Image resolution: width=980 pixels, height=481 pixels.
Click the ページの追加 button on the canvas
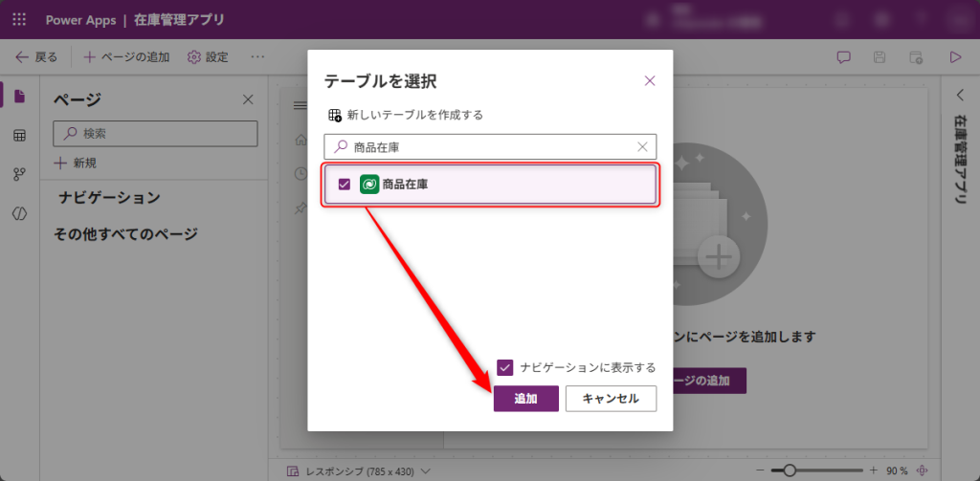click(x=709, y=381)
